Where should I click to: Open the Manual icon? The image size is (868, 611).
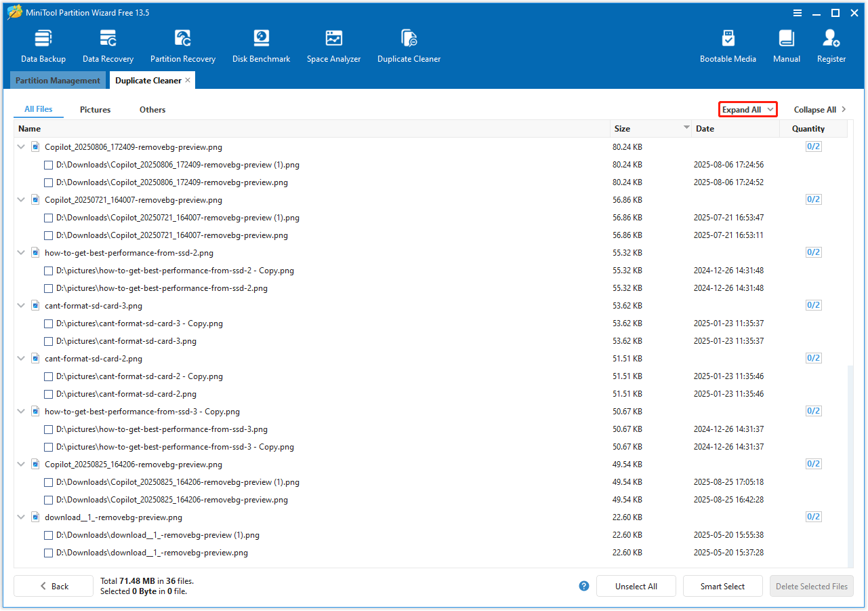pyautogui.click(x=786, y=46)
